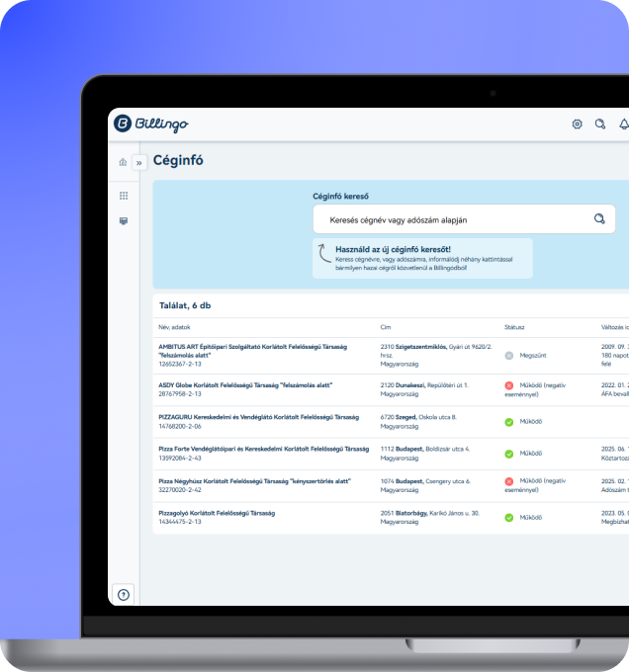
Task: Expand the sidebar with the double-chevron
Action: tap(138, 163)
